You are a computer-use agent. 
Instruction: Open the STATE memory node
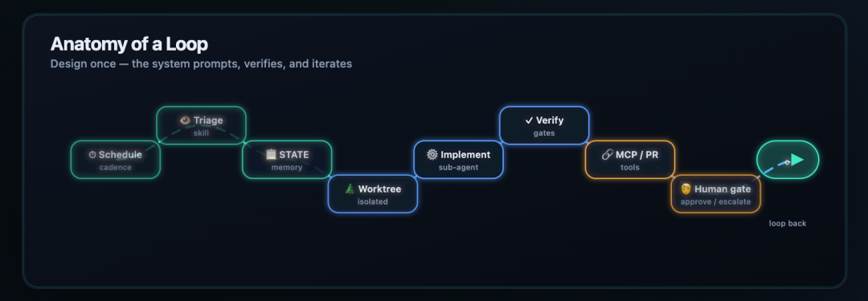[287, 160]
